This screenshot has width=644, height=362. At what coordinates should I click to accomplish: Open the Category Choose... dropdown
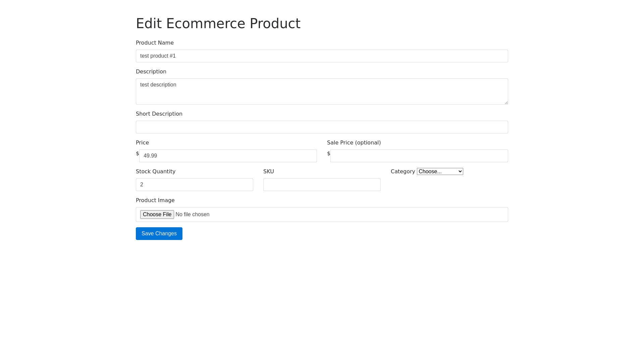[440, 172]
